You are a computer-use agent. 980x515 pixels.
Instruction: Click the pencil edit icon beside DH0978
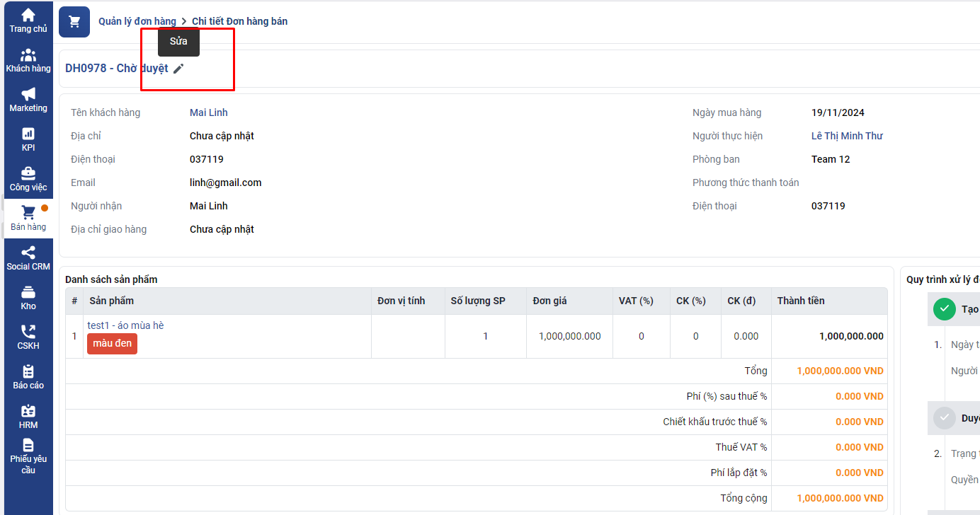tap(178, 69)
